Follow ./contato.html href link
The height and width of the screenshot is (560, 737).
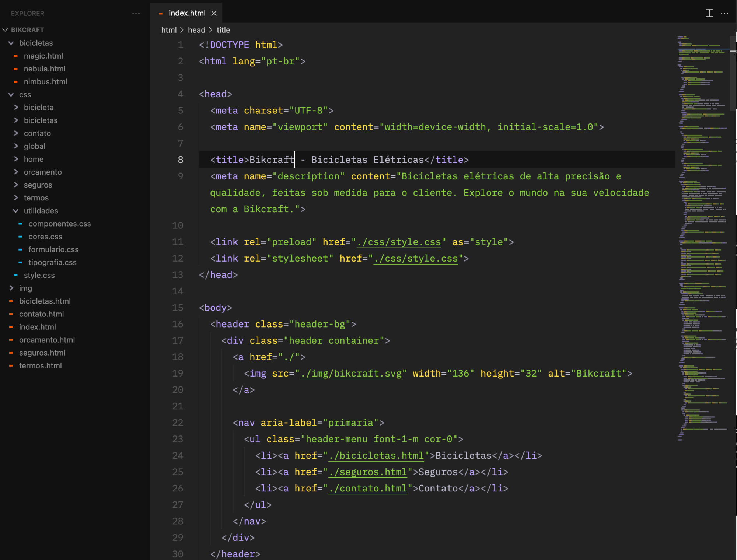click(x=367, y=489)
